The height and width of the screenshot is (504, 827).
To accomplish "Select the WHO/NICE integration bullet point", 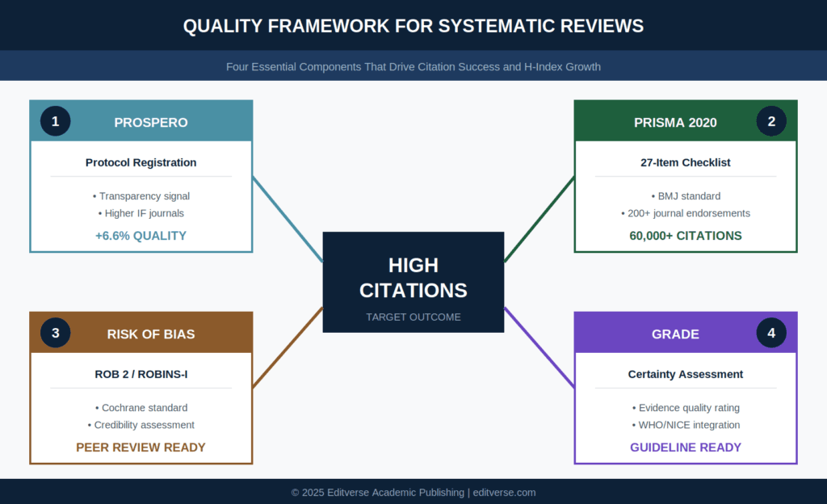I will tap(686, 424).
